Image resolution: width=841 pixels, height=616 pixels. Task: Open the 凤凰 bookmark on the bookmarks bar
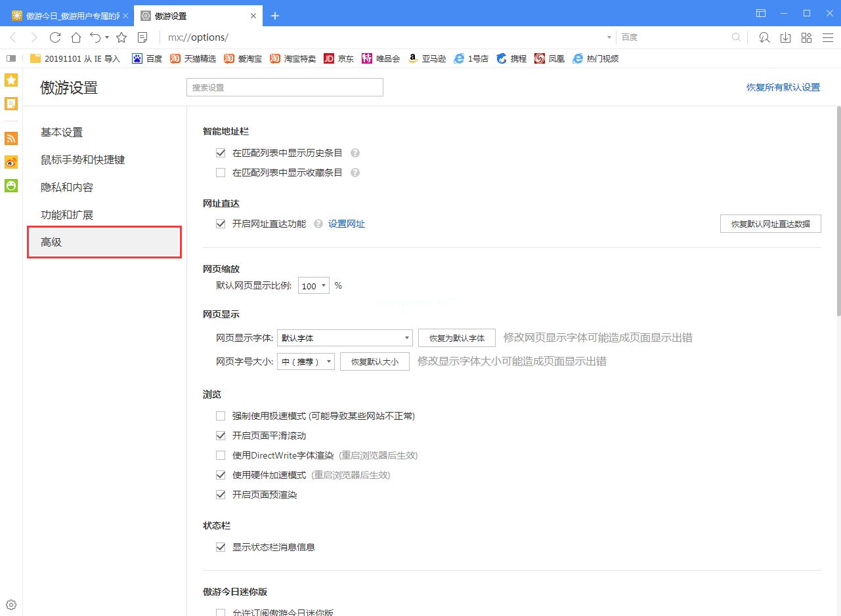(550, 58)
